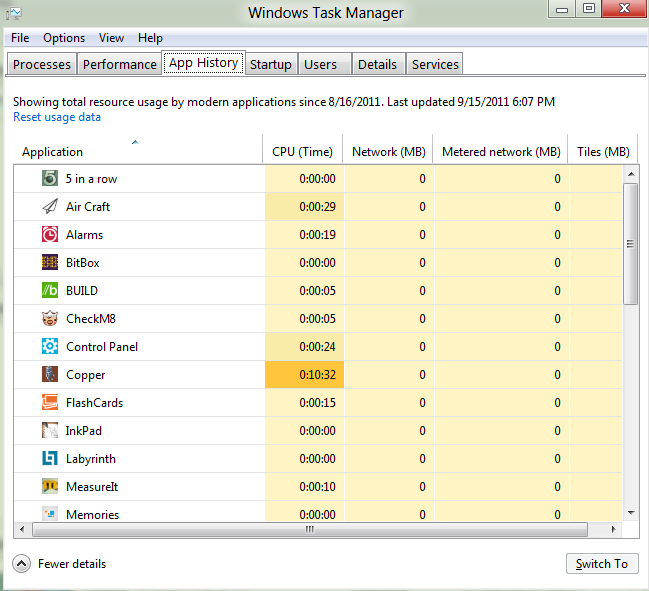Image resolution: width=649 pixels, height=591 pixels.
Task: Switch to the Processes tab
Action: pos(41,64)
